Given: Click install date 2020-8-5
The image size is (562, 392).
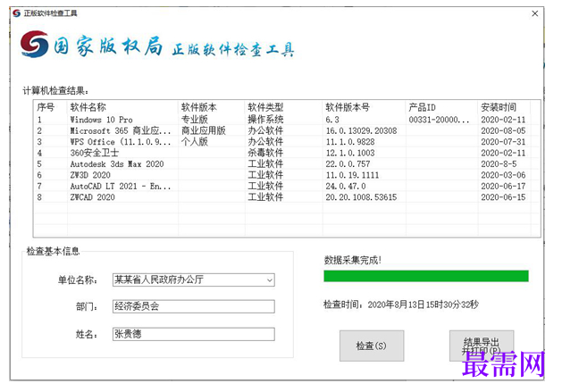Looking at the screenshot, I should (499, 163).
